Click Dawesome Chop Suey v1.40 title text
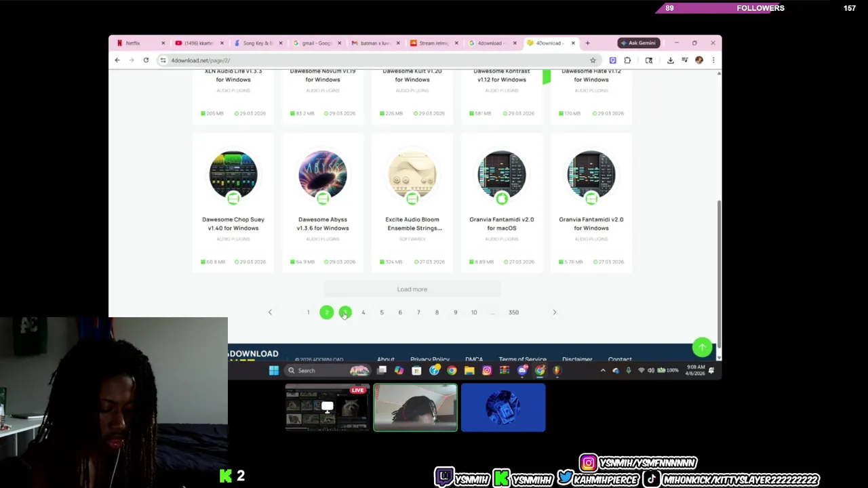Viewport: 868px width, 488px height. [x=233, y=224]
